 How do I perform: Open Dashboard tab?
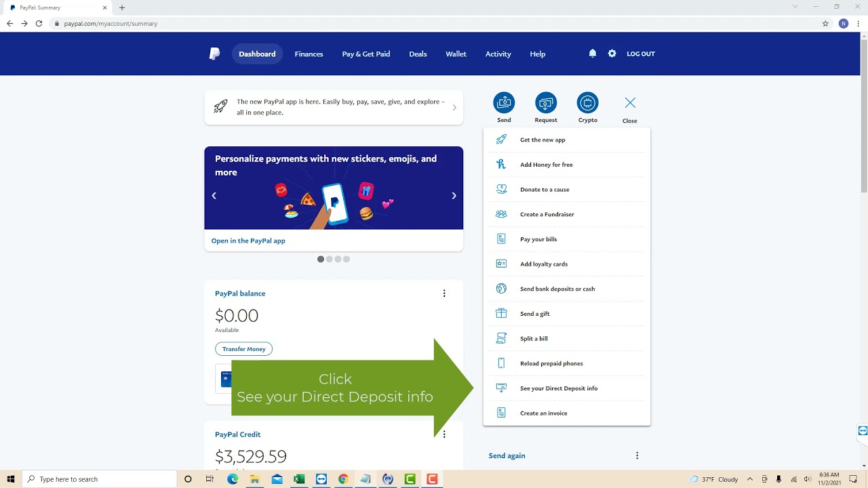click(x=257, y=54)
